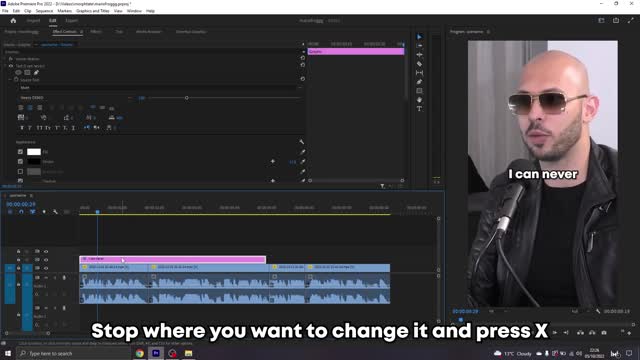Select the Selection tool arrow
The width and height of the screenshot is (640, 360).
pos(419,37)
